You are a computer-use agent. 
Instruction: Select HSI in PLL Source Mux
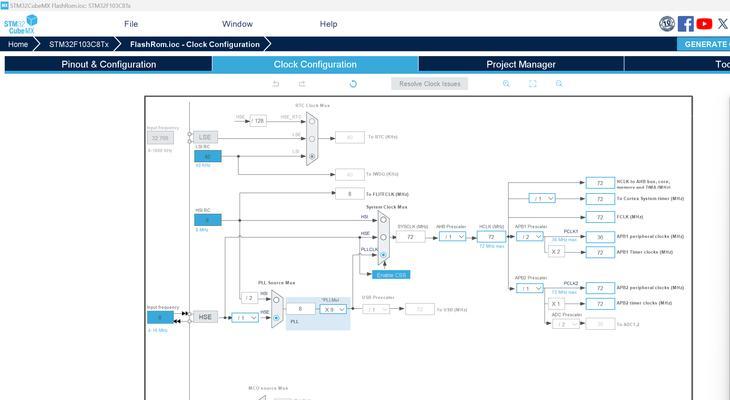click(x=276, y=300)
